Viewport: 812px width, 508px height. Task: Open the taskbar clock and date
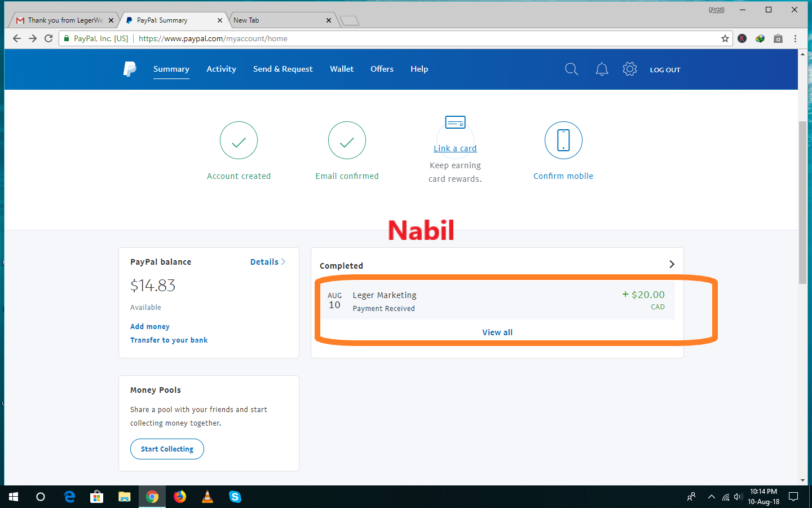tap(764, 497)
